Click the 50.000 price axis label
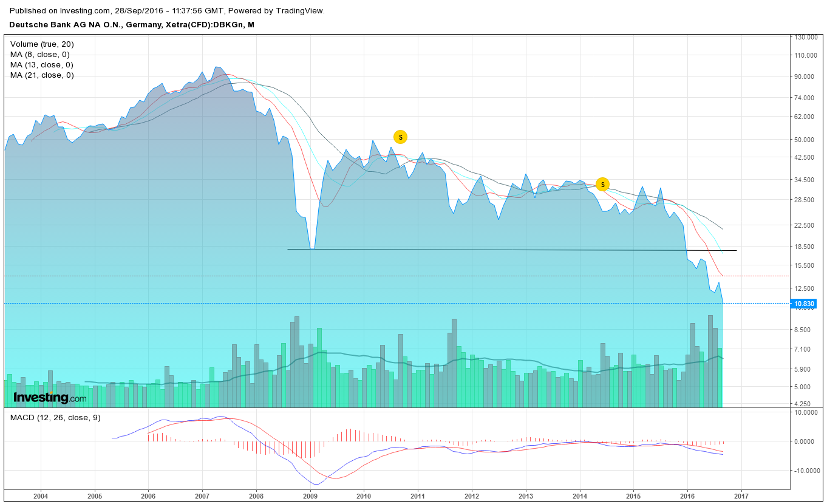 806,140
